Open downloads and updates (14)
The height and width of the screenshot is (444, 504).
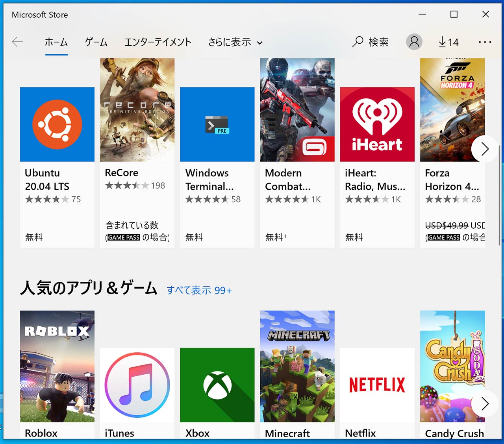pos(448,42)
